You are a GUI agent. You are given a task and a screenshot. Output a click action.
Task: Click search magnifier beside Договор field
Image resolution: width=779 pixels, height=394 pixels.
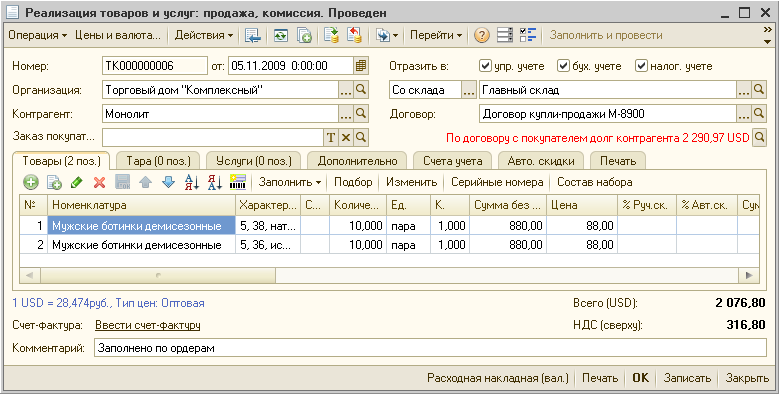tap(759, 114)
